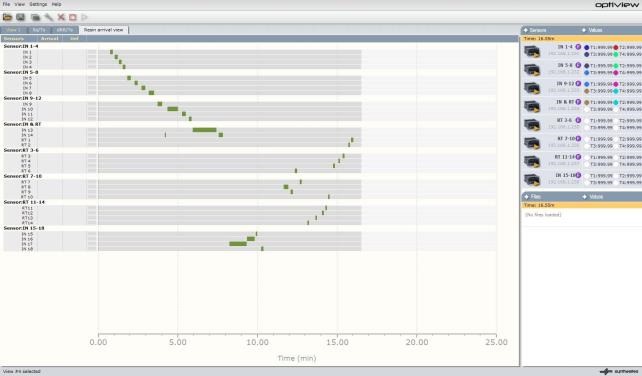The image size is (642, 376).
Task: Collapse the Sensor:IN & RT group
Action: tap(22, 124)
